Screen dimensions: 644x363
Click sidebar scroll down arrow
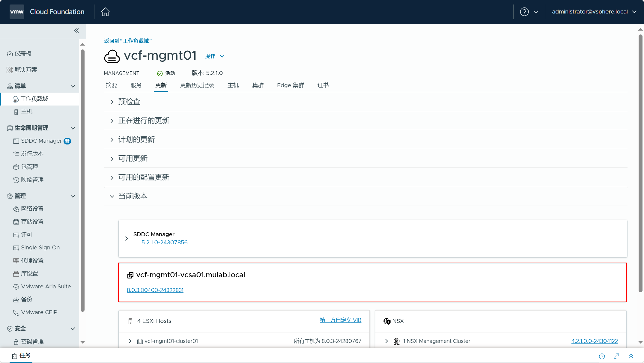83,342
